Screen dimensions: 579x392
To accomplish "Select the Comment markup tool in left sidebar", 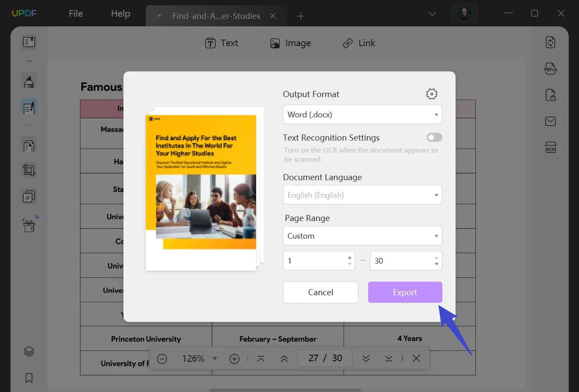I will pyautogui.click(x=29, y=81).
